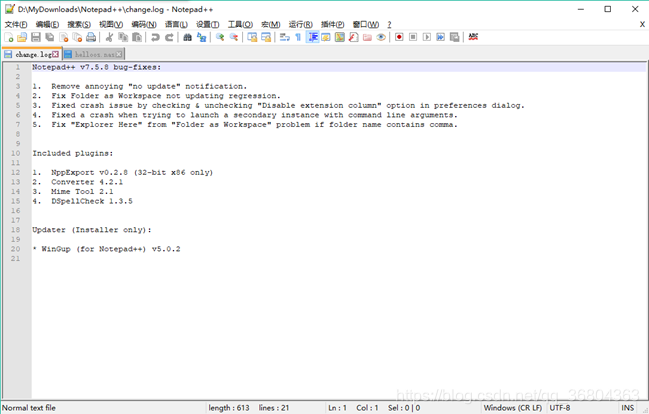The image size is (649, 414).
Task: Click the Zoom In magnifier icon
Action: tap(220, 38)
